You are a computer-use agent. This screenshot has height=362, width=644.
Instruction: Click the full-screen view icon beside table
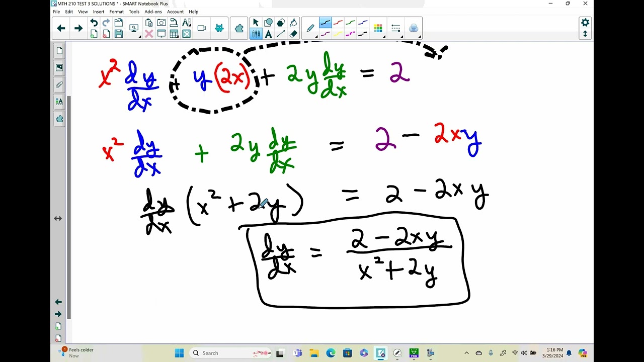(x=187, y=34)
